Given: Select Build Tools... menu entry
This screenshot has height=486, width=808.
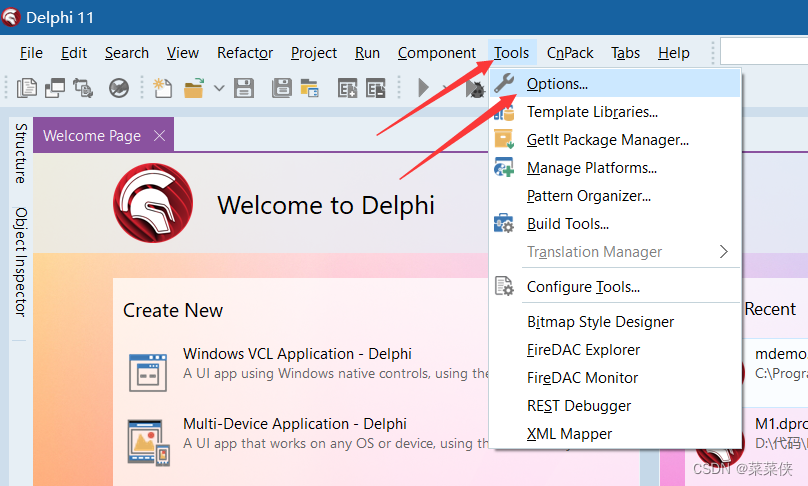Looking at the screenshot, I should pos(615,224).
